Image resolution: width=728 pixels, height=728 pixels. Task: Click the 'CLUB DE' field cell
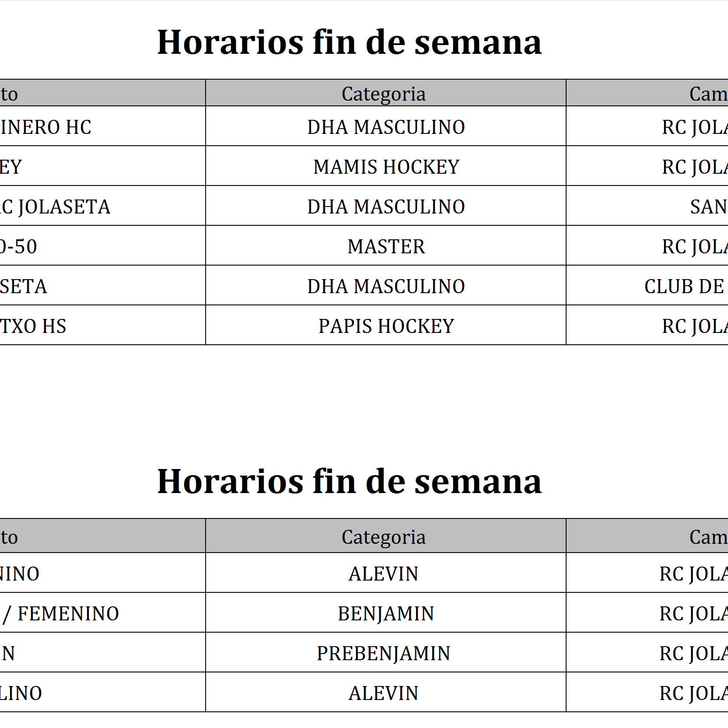click(685, 286)
